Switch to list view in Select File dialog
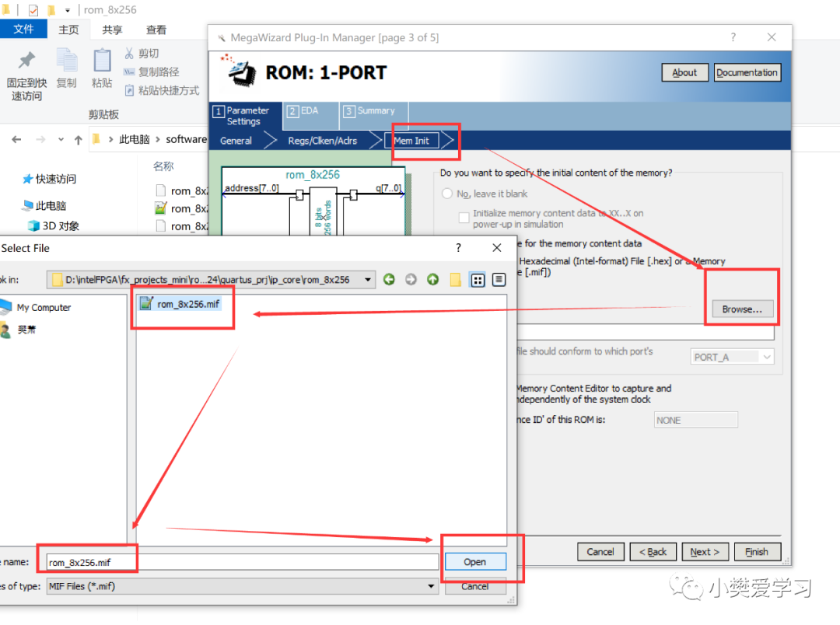Screen dimensions: 840x625 click(478, 280)
